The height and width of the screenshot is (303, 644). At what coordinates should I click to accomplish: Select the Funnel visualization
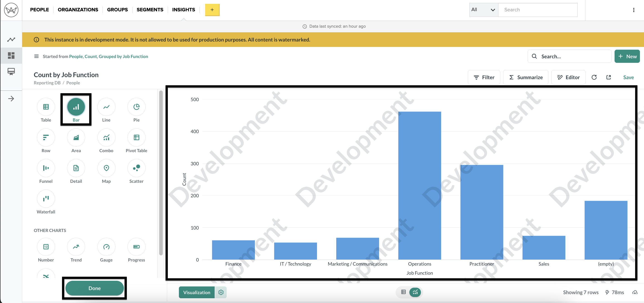pyautogui.click(x=46, y=168)
